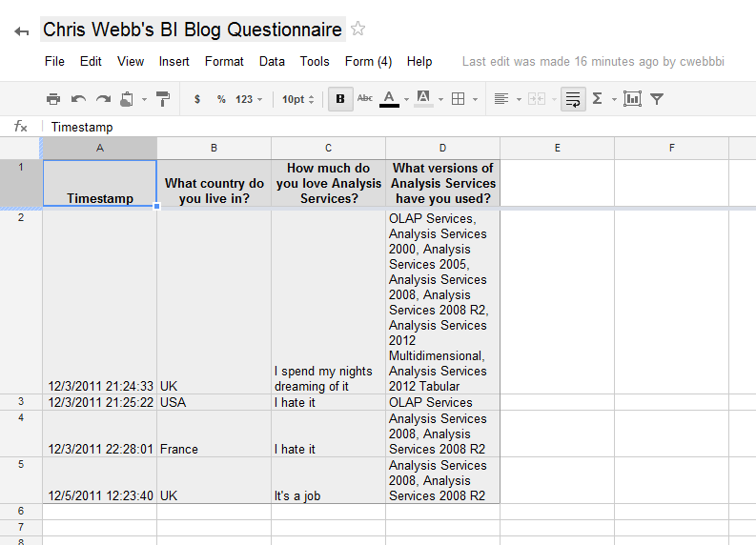756x545 pixels.
Task: Open the 10pt font size dropdown
Action: (x=298, y=99)
